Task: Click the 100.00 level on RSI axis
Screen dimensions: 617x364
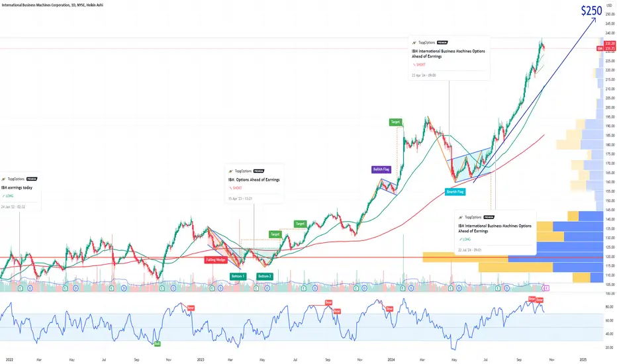Action: [610, 294]
